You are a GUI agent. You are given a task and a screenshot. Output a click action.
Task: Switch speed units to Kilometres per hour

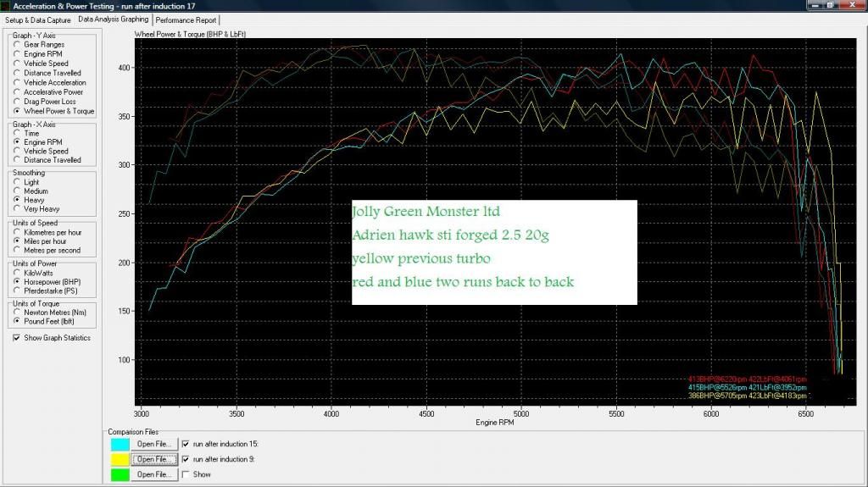click(16, 232)
